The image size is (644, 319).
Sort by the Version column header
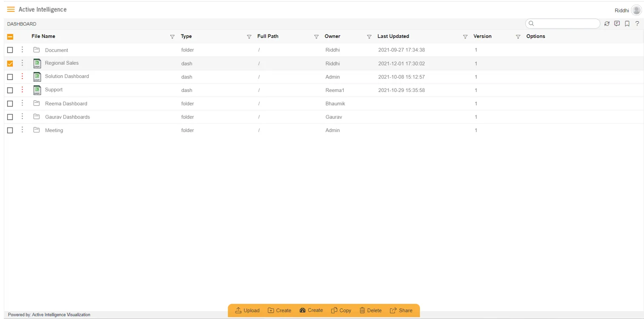point(482,36)
